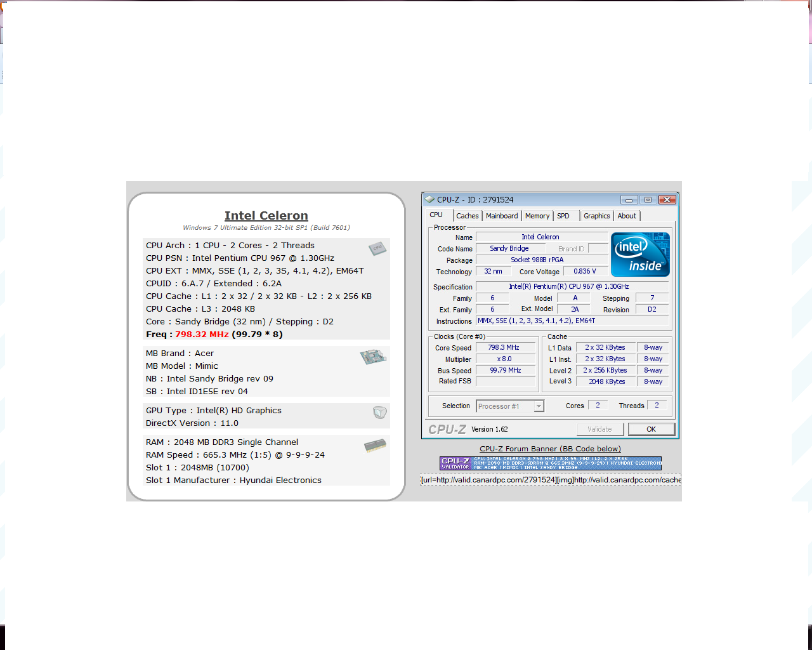812x650 pixels.
Task: Click the red frequency value 798.32 MHz
Action: coord(202,335)
